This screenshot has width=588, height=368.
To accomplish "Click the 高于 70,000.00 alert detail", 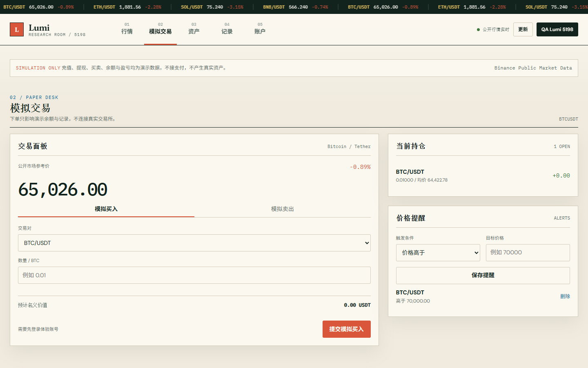I will tap(413, 301).
